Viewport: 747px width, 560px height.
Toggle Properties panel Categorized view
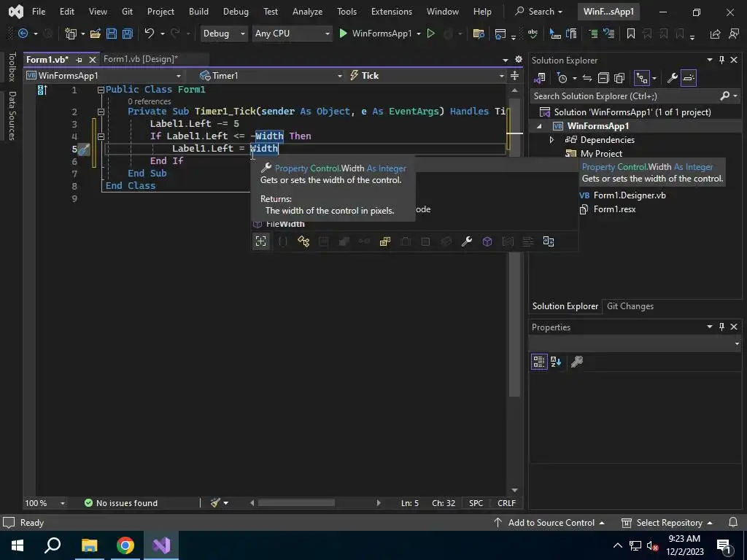(539, 362)
